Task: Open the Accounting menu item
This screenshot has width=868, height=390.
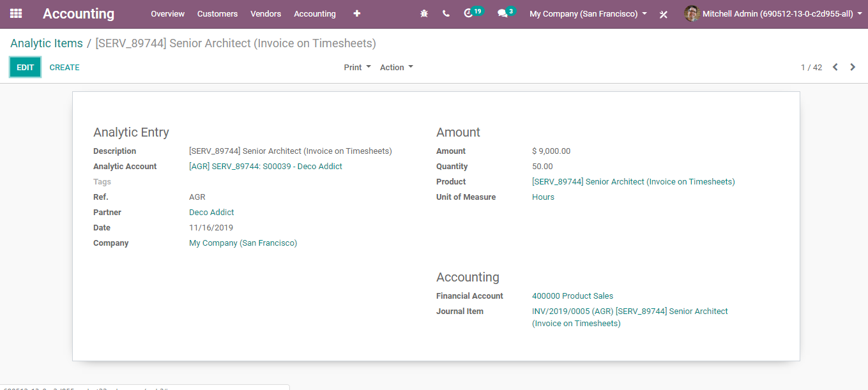Action: pyautogui.click(x=315, y=13)
